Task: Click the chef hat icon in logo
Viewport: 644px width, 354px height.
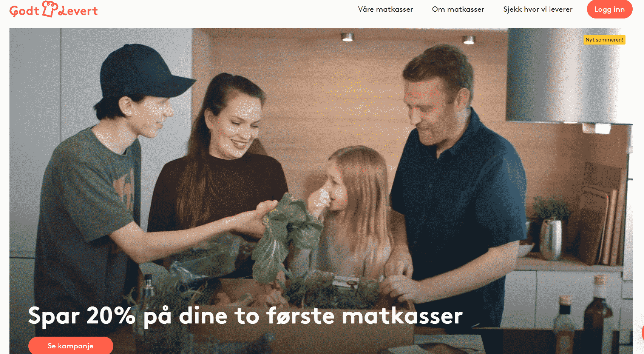Action: click(x=49, y=9)
